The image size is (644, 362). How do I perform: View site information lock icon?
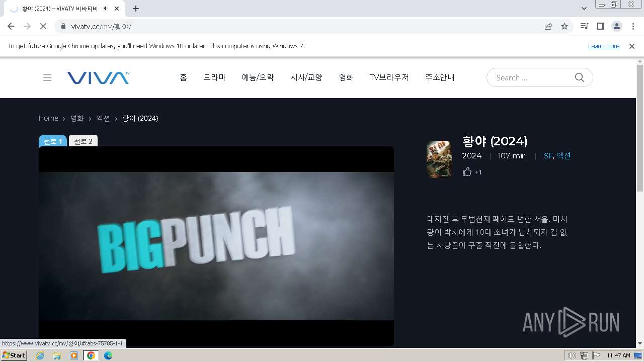click(63, 26)
